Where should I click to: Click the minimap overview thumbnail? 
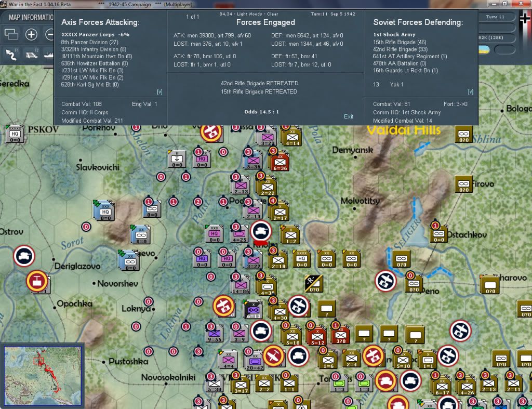[43, 375]
